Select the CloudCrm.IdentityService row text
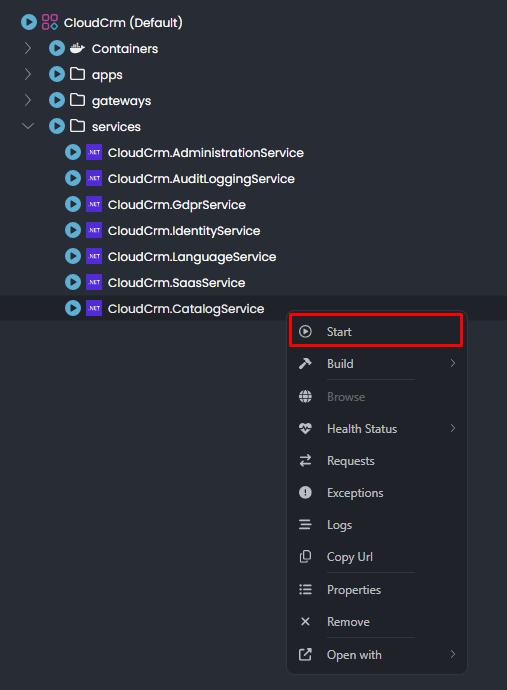 coord(184,231)
